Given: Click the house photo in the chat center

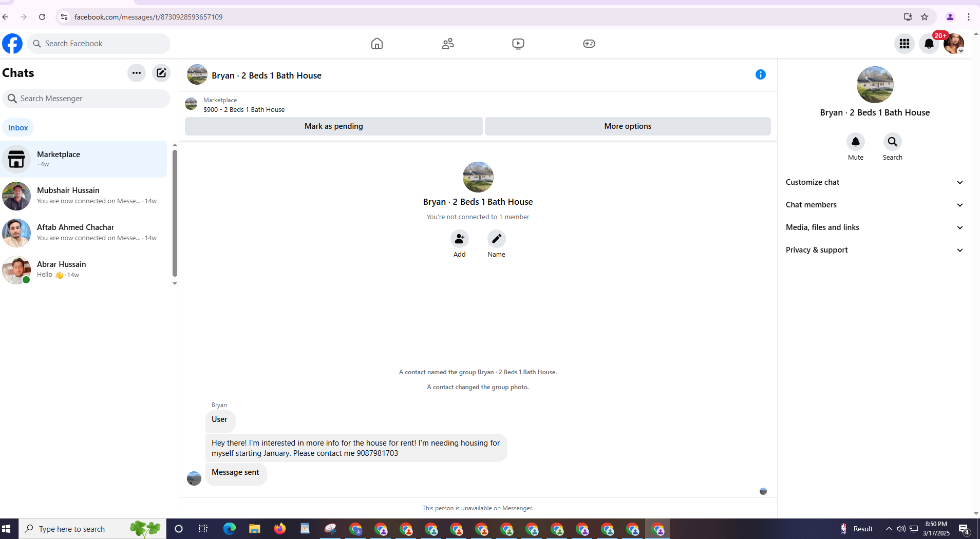Looking at the screenshot, I should click(x=478, y=177).
